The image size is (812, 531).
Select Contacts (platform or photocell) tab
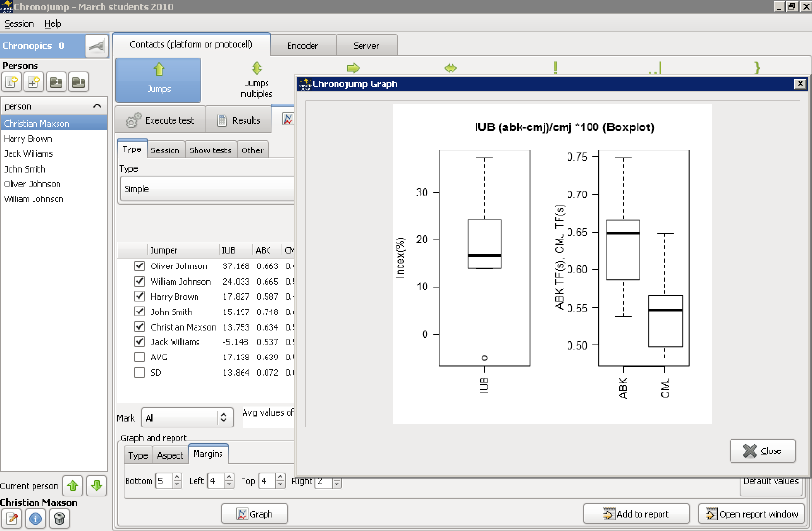(191, 44)
